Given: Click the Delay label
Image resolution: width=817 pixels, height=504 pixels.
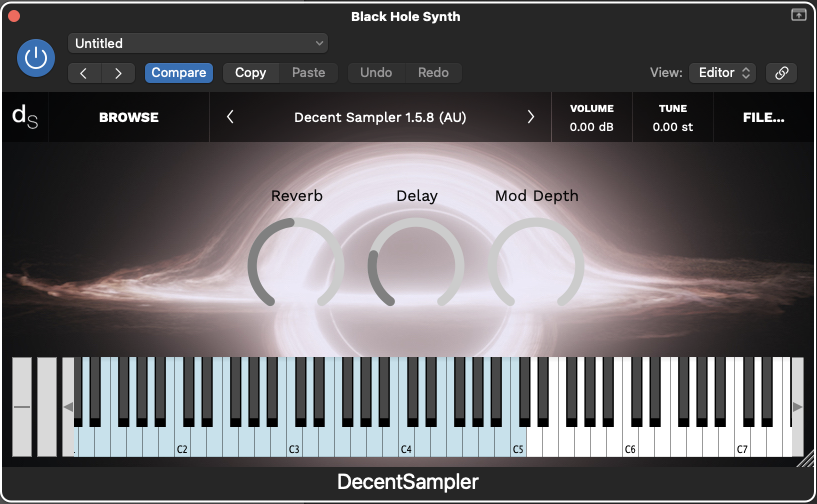Looking at the screenshot, I should coord(417,196).
